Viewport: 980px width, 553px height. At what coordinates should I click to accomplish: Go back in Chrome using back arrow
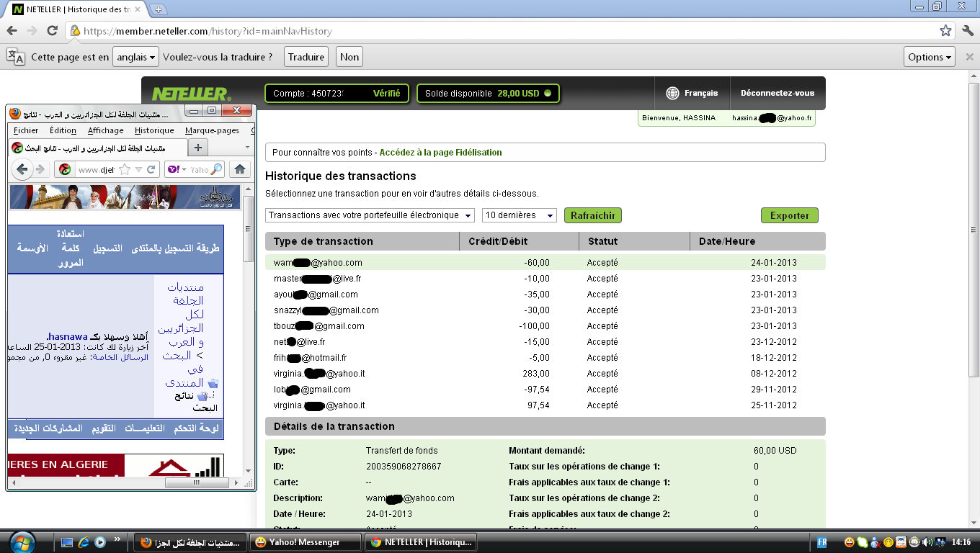[12, 31]
